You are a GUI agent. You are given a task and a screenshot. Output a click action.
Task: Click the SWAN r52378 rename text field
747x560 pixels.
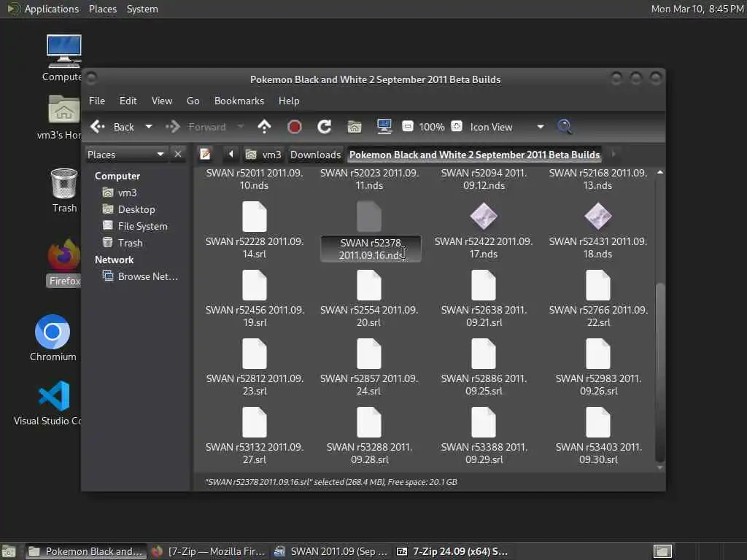pyautogui.click(x=371, y=249)
